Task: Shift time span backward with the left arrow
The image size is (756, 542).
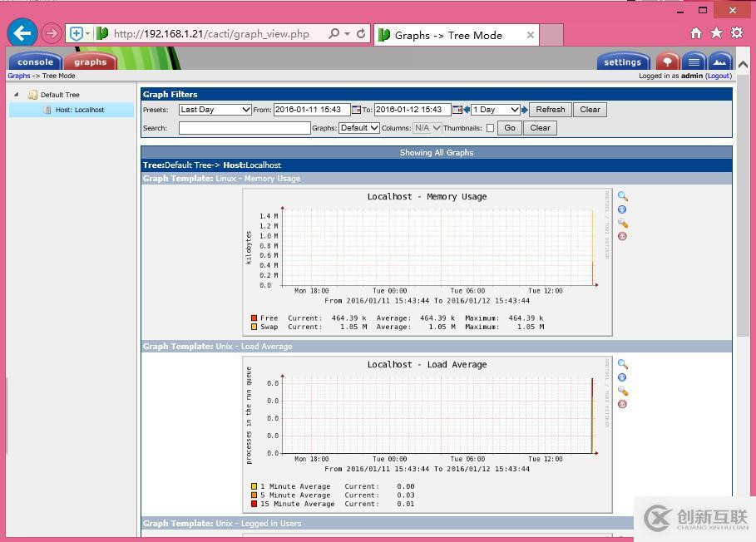Action: coord(467,110)
